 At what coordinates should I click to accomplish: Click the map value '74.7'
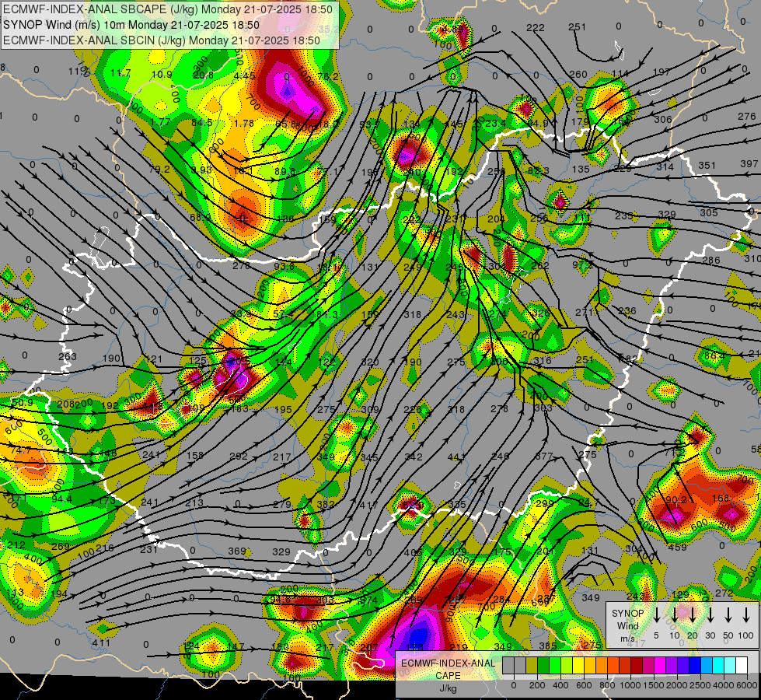[x=21, y=450]
